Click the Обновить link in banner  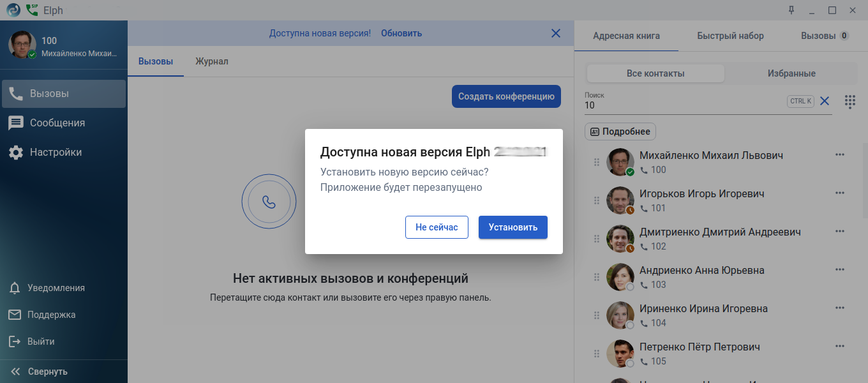tap(401, 33)
